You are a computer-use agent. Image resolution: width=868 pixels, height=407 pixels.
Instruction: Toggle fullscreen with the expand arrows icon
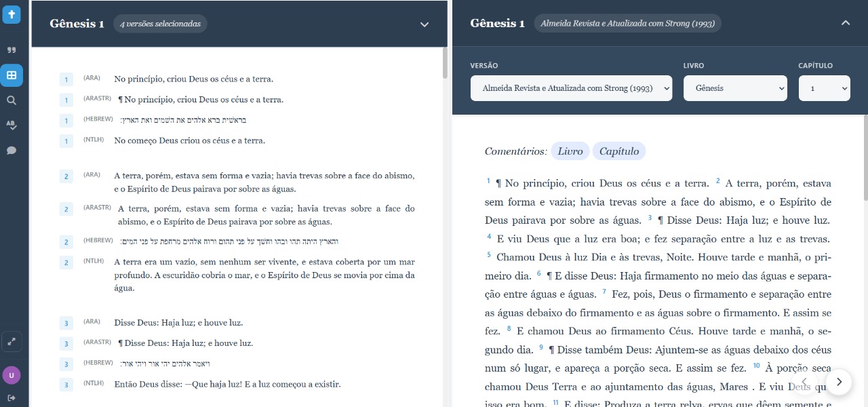[x=12, y=342]
